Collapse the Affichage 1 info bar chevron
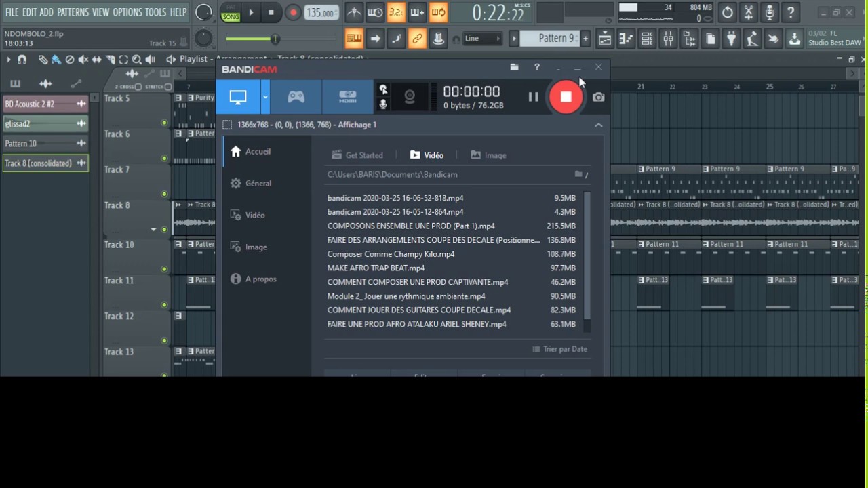This screenshot has width=868, height=488. [598, 125]
